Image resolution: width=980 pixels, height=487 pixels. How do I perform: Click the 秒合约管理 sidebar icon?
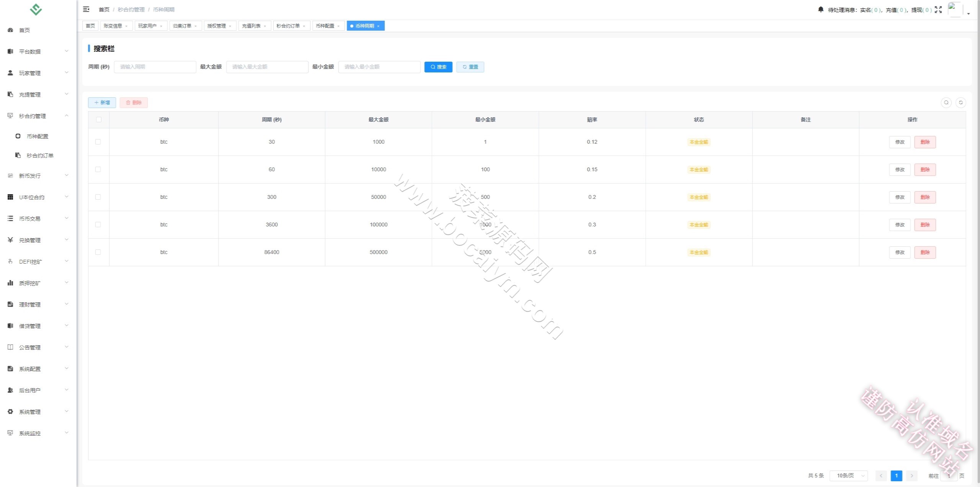pyautogui.click(x=10, y=116)
